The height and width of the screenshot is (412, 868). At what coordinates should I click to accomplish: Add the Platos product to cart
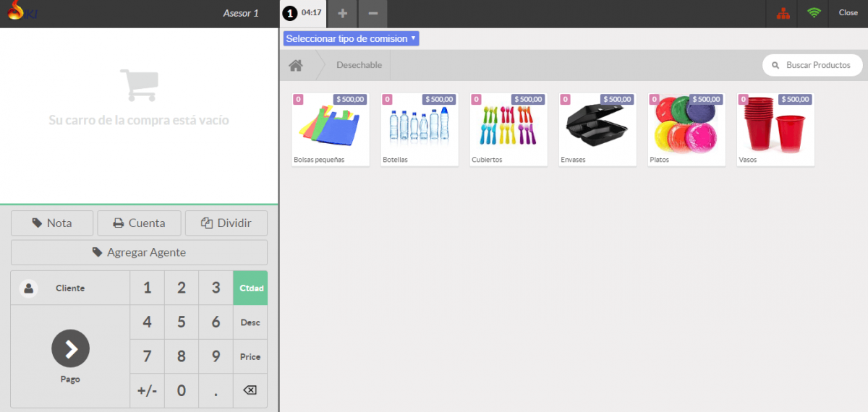(x=686, y=129)
